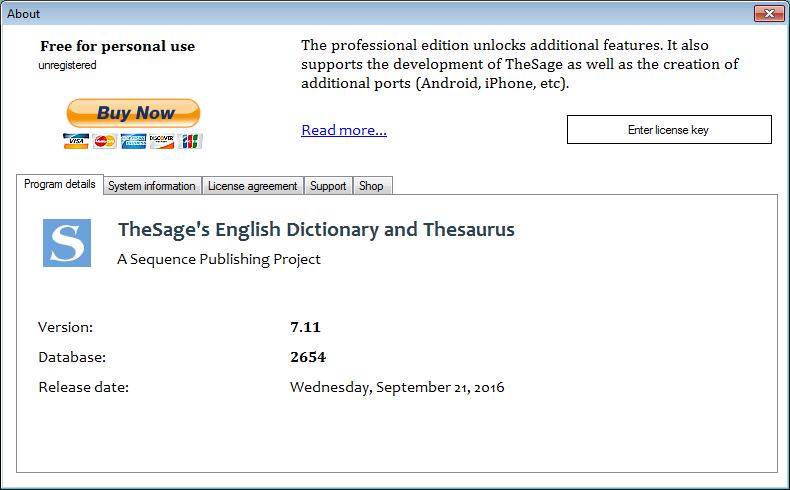
Task: Click the version number 7.11
Action: [305, 327]
